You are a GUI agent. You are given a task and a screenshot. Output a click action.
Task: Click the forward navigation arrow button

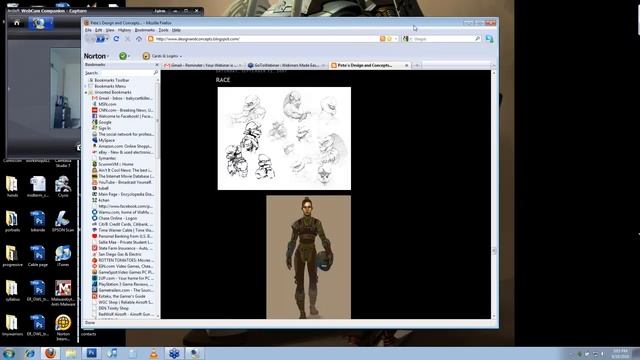[100, 39]
